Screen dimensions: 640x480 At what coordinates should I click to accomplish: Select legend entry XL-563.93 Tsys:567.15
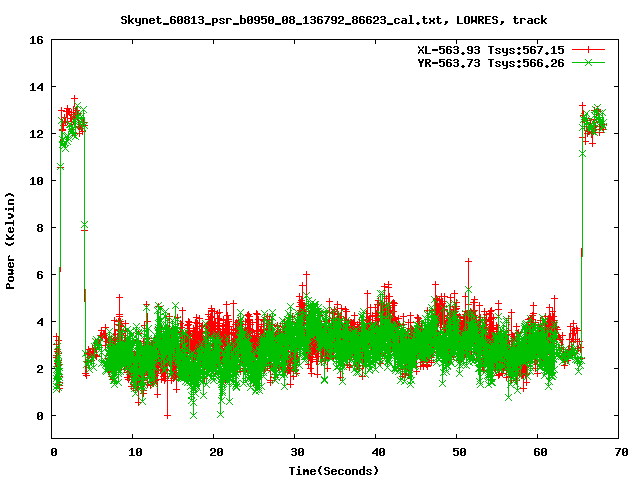491,50
